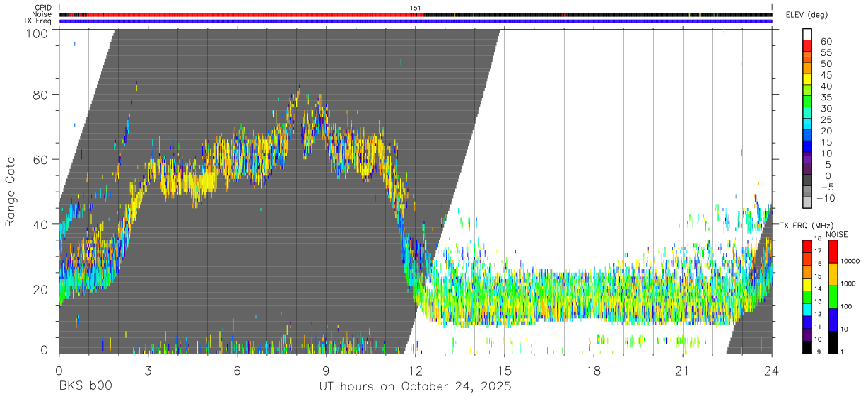Click the black 9 MHz frequency swatch

click(807, 347)
